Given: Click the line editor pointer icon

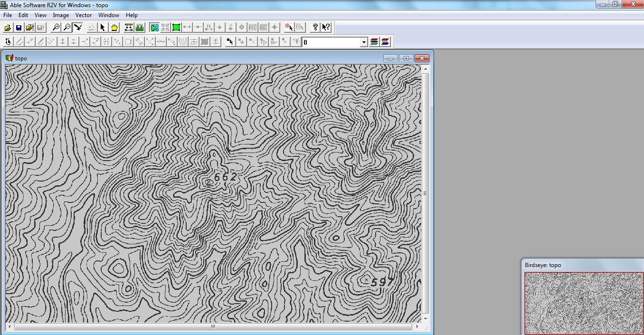Looking at the screenshot, I should click(8, 42).
